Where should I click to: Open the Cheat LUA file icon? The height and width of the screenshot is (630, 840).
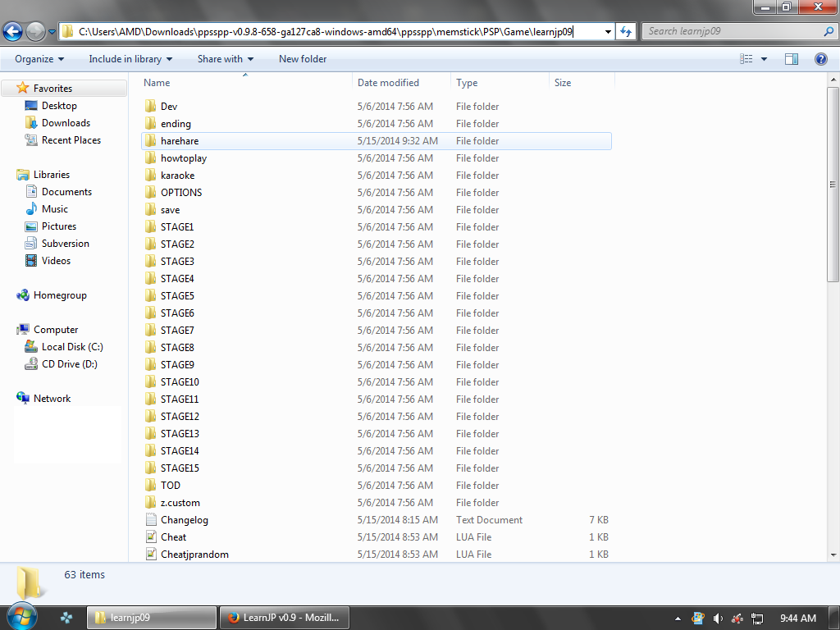point(151,537)
